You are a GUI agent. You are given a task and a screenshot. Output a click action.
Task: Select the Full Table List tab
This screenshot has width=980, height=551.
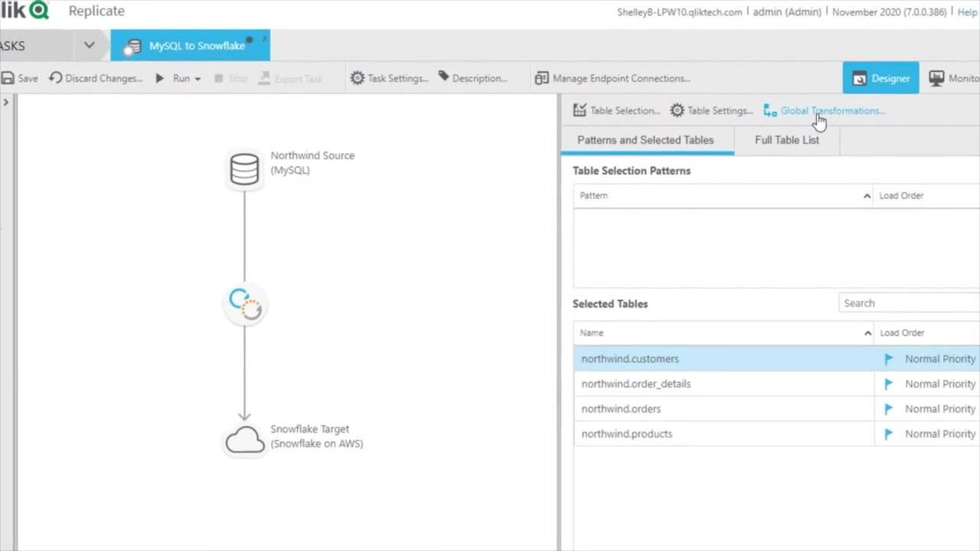[786, 140]
